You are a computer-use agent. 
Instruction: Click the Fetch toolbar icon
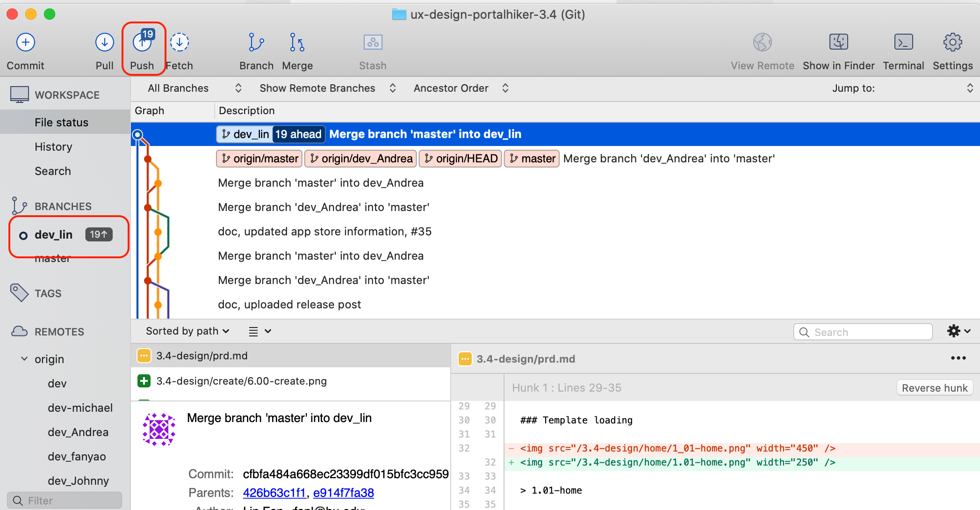[180, 43]
